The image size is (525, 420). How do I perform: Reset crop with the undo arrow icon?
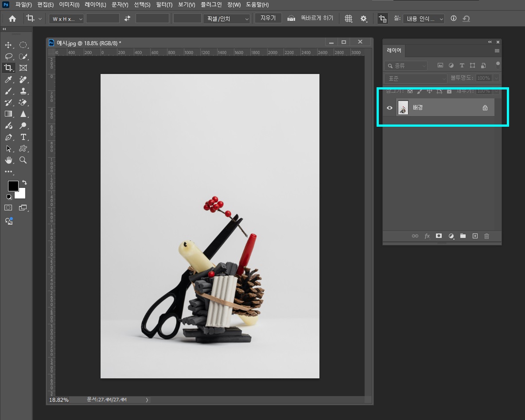click(x=466, y=19)
